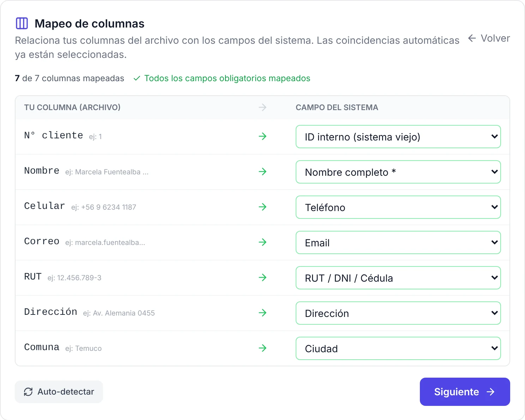This screenshot has width=525, height=420.
Task: Click the columns icon beside Mapeo de columnas
Action: point(22,24)
